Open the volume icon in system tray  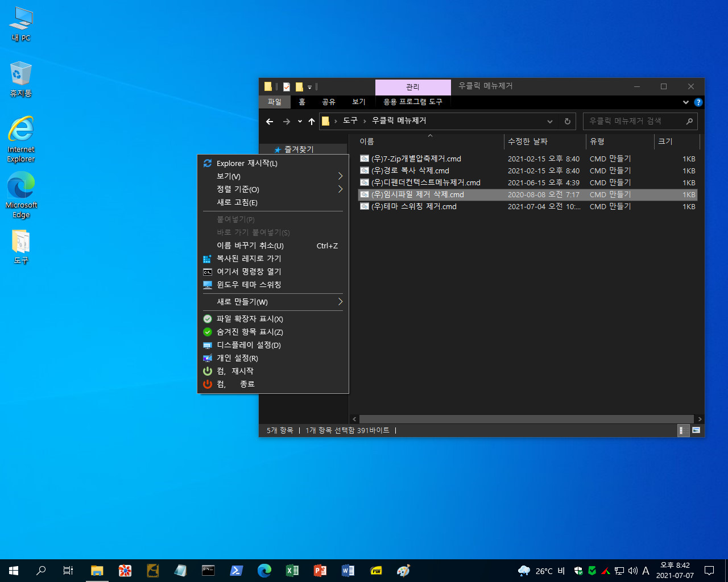coord(632,571)
